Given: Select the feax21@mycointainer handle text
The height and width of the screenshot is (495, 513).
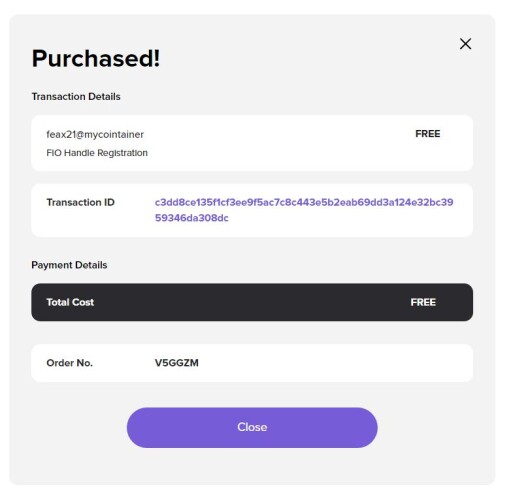Looking at the screenshot, I should click(x=95, y=134).
